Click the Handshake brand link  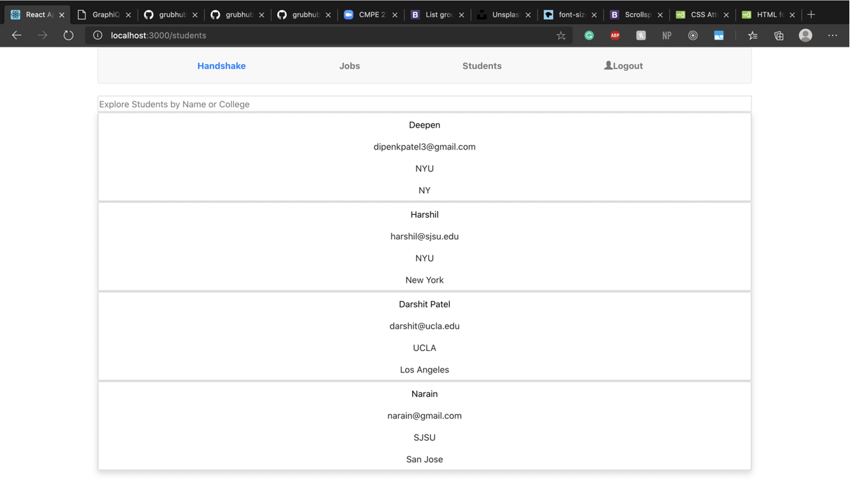(x=221, y=66)
